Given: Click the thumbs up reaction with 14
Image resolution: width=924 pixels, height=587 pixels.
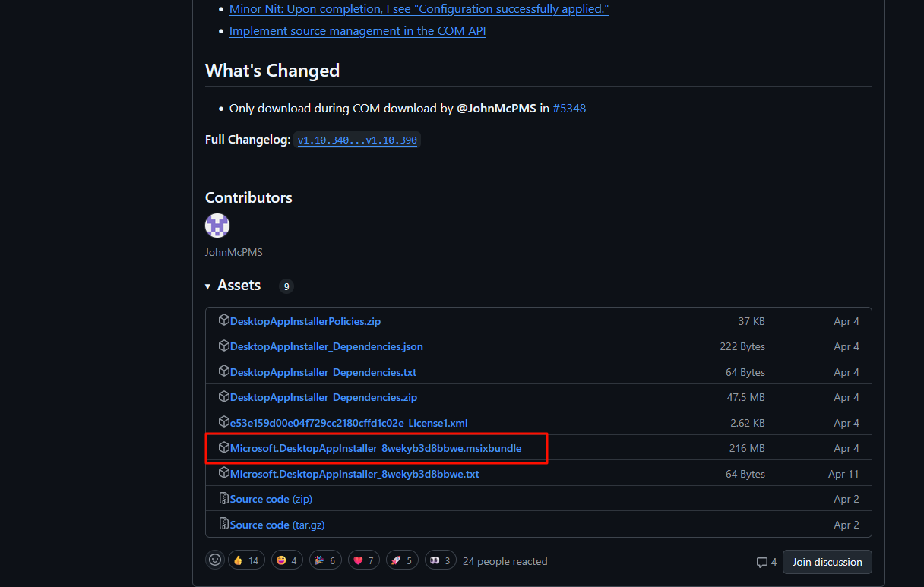Looking at the screenshot, I should click(x=246, y=561).
